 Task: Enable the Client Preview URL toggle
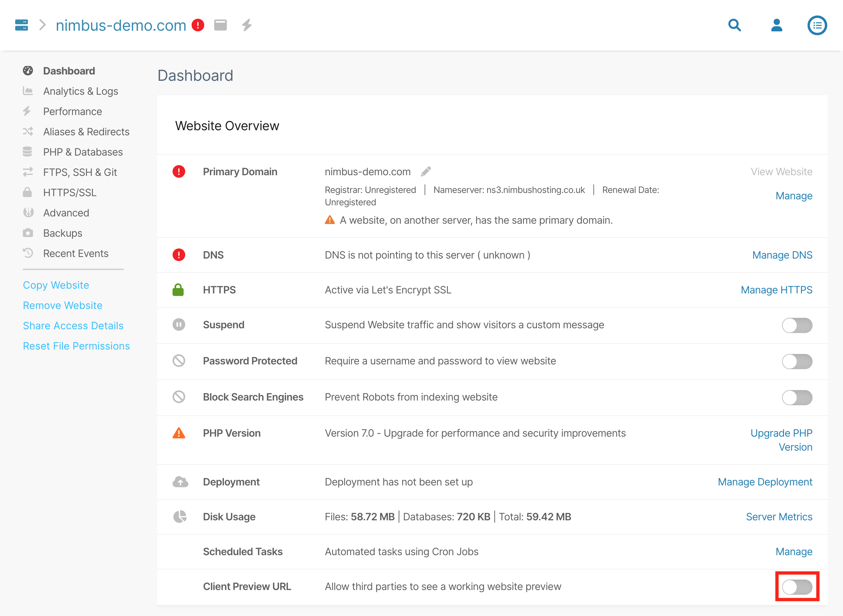point(797,587)
